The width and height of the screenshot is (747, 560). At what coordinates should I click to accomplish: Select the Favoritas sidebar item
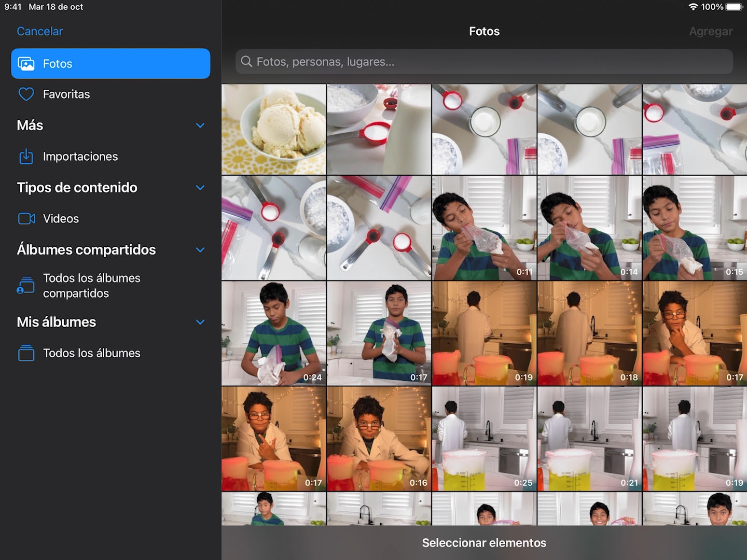[110, 94]
